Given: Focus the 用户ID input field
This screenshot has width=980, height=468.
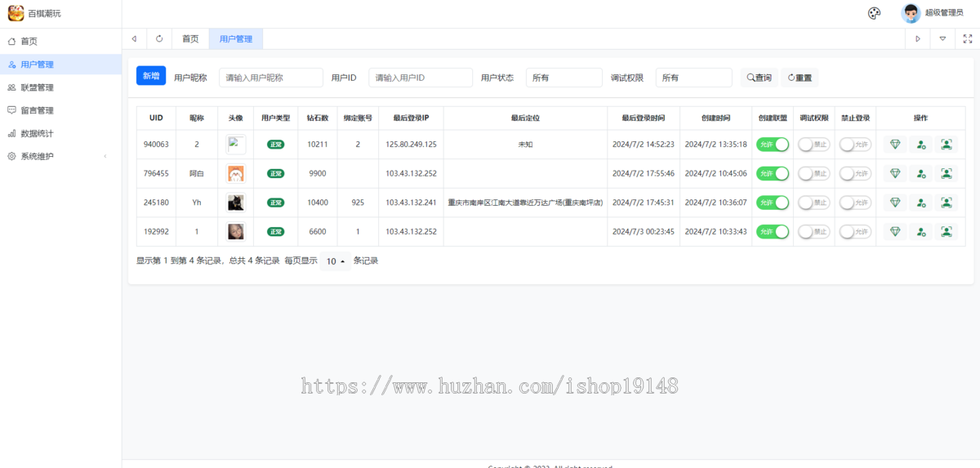Looking at the screenshot, I should point(421,78).
